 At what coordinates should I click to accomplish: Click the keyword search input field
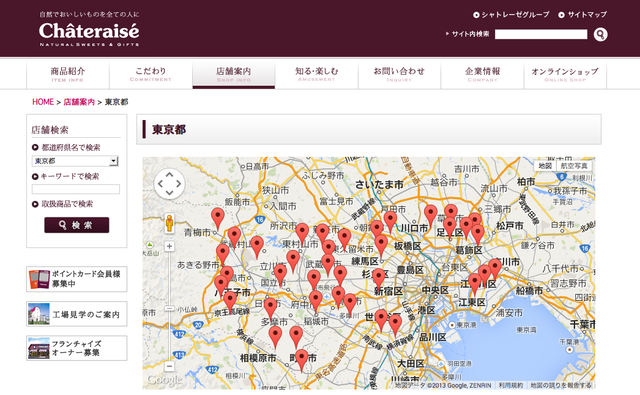76,189
